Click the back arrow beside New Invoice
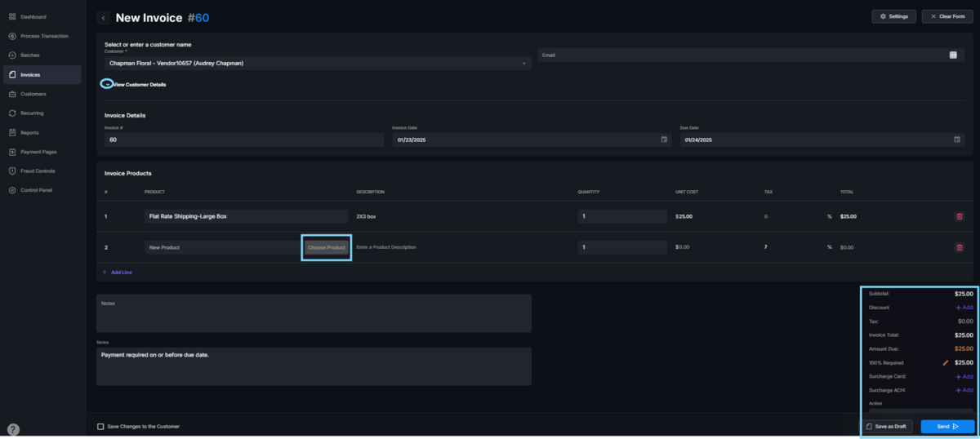 [x=104, y=17]
